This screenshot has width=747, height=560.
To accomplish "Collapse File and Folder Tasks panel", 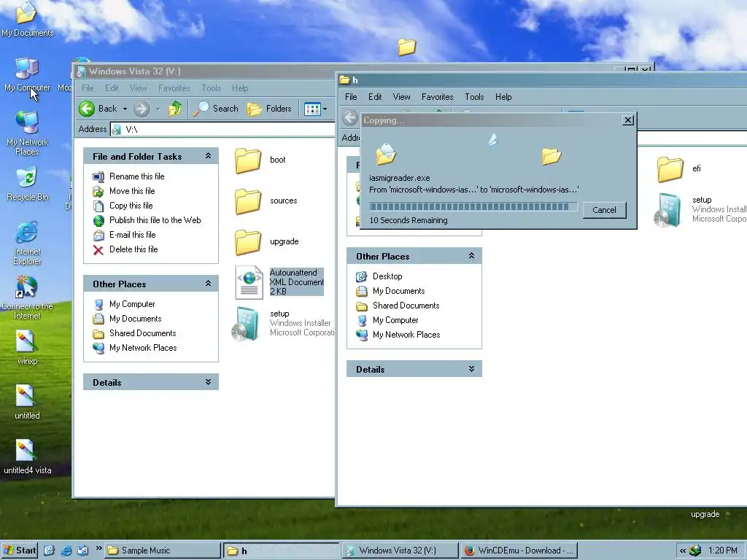I will [x=208, y=156].
